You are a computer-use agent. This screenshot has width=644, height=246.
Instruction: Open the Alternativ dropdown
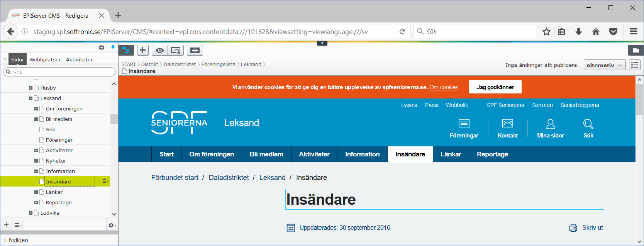(605, 65)
